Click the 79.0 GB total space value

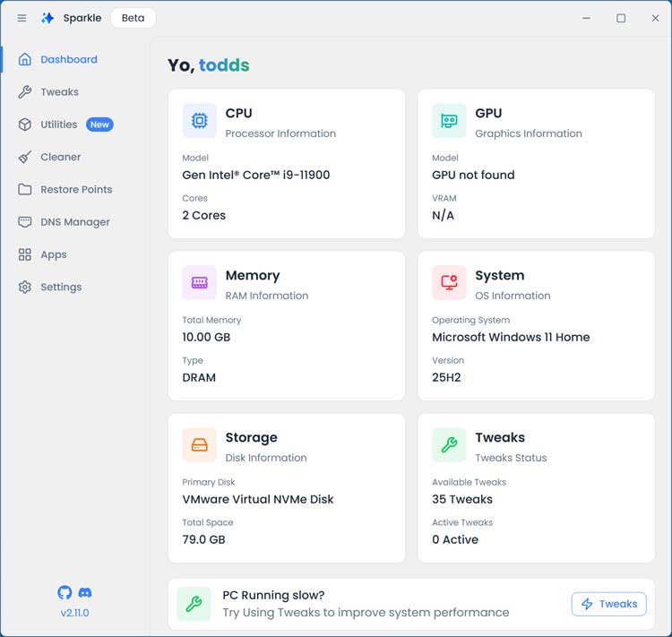coord(203,539)
